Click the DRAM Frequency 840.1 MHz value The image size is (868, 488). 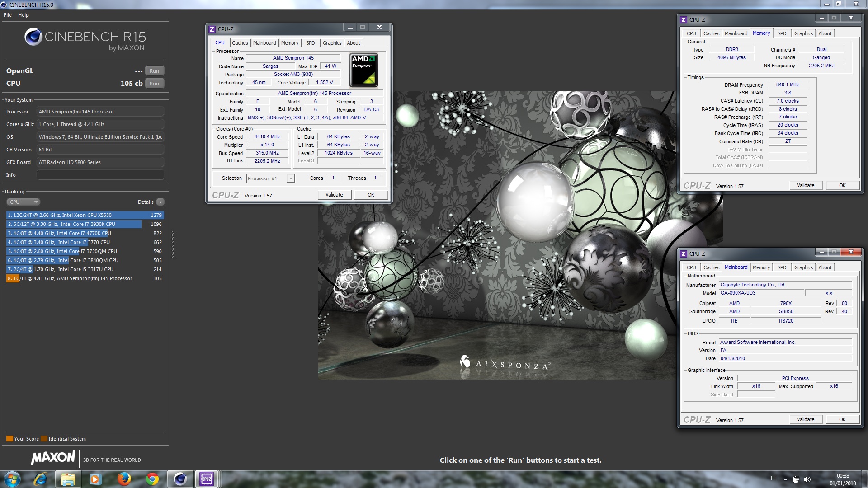coord(788,85)
